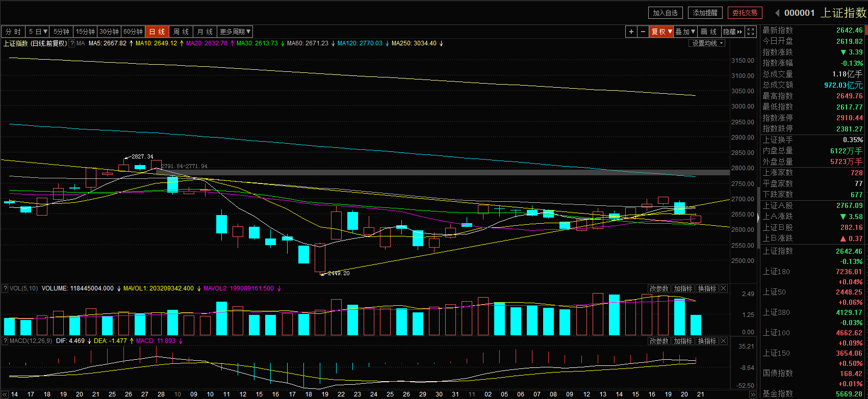Click 上证A股 row in side panel
The image size is (868, 399).
click(812, 205)
